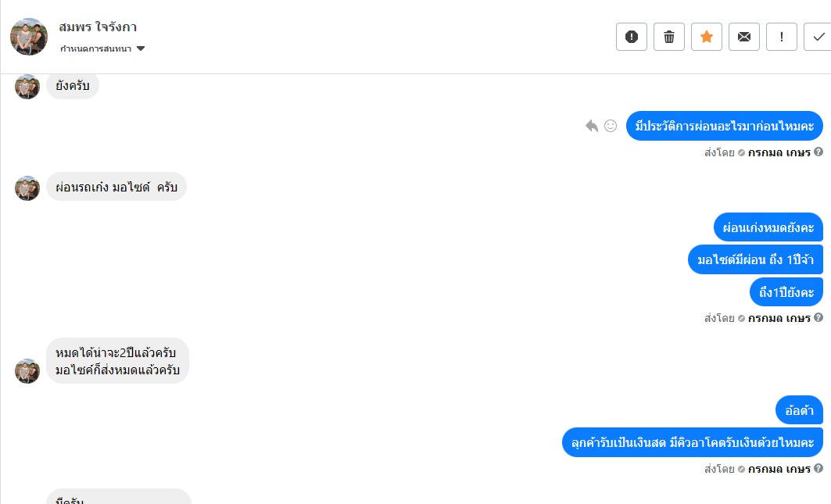Click sender กรกมล เกษร below "มีประวัติการผ่อนอะไรมาก่อนไหมคะ"
Screen dimensions: 831x504
[x=779, y=152]
